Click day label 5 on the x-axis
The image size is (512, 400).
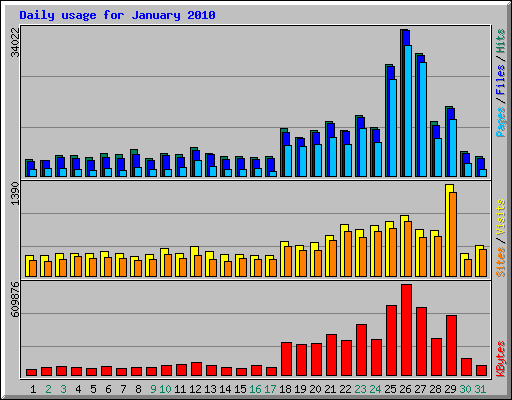93,389
